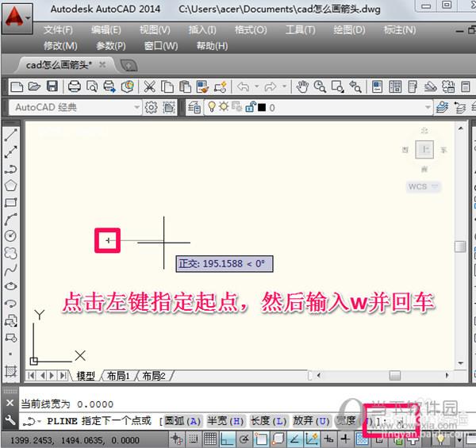Select the Polyline tool

(10, 169)
